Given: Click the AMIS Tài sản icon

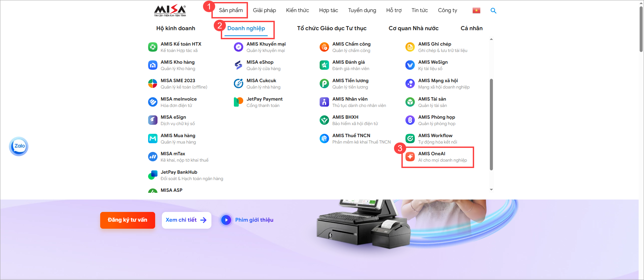Looking at the screenshot, I should pyautogui.click(x=410, y=102).
